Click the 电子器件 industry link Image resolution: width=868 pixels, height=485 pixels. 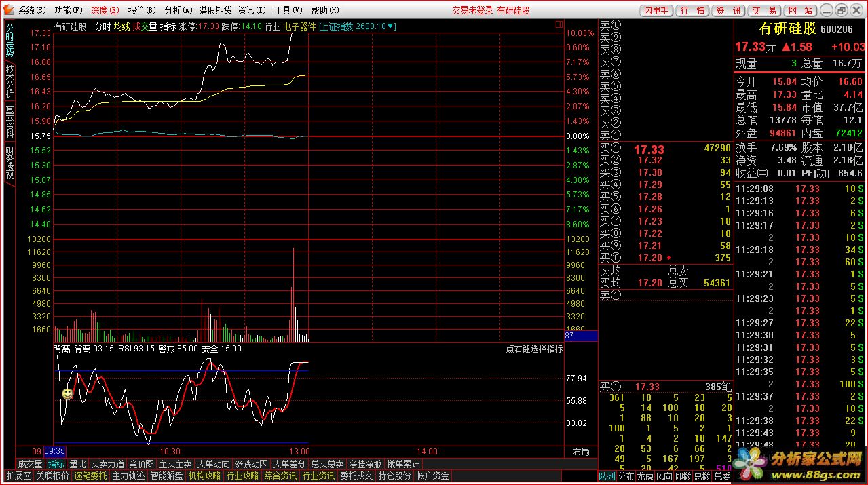299,26
